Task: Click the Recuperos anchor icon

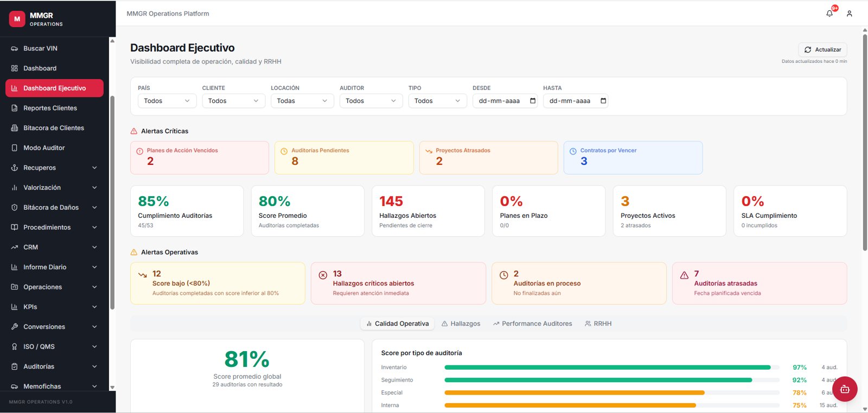Action: tap(15, 168)
